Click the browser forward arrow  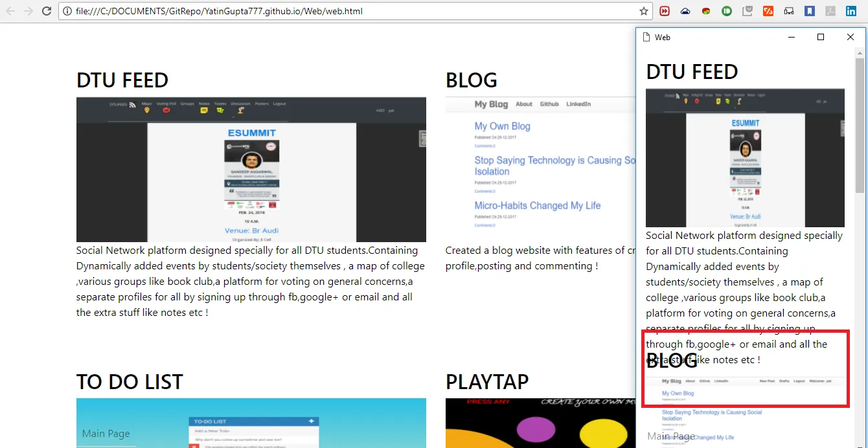tap(29, 11)
